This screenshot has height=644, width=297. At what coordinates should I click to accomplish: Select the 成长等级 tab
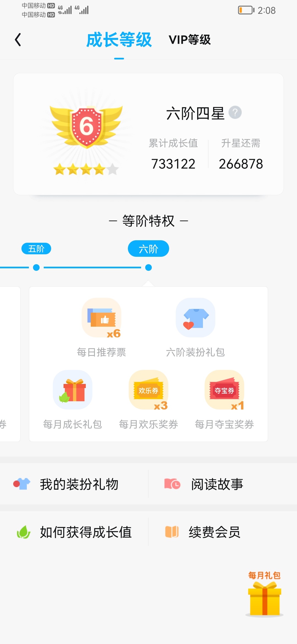point(119,40)
